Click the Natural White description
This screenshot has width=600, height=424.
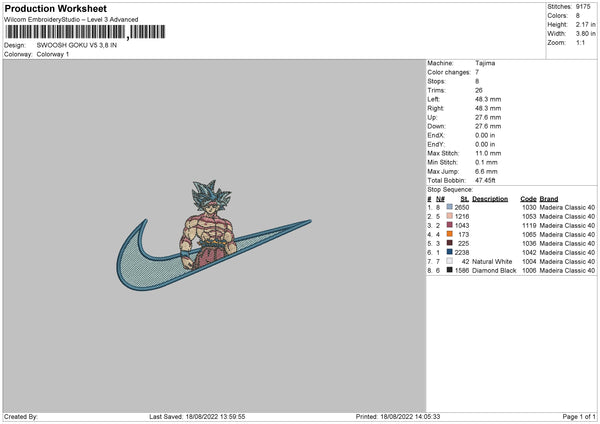pos(492,262)
